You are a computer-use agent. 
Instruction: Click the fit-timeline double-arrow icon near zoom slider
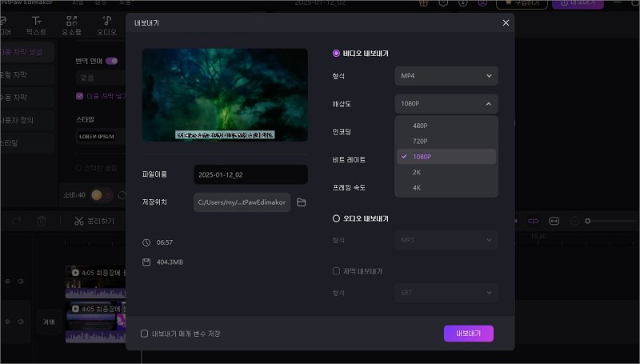point(554,221)
